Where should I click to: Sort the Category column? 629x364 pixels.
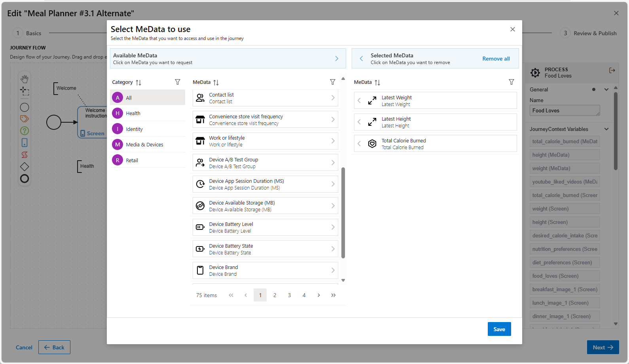pos(138,82)
